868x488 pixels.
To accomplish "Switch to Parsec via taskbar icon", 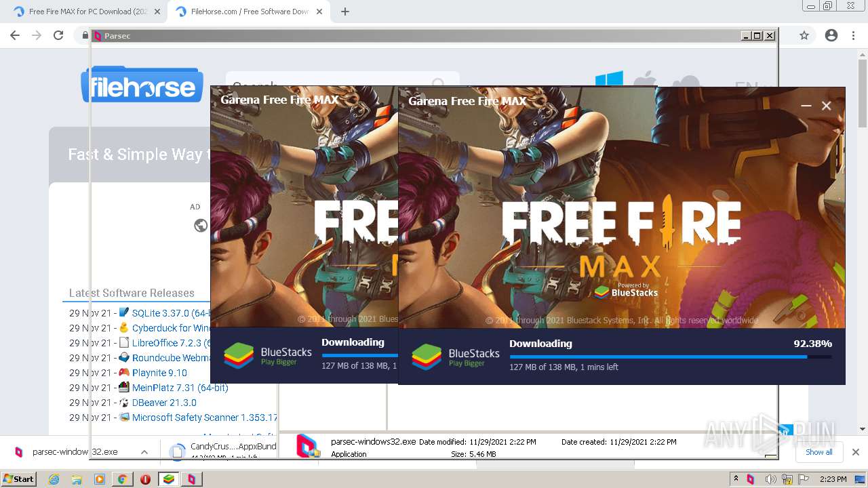I will pos(191,479).
